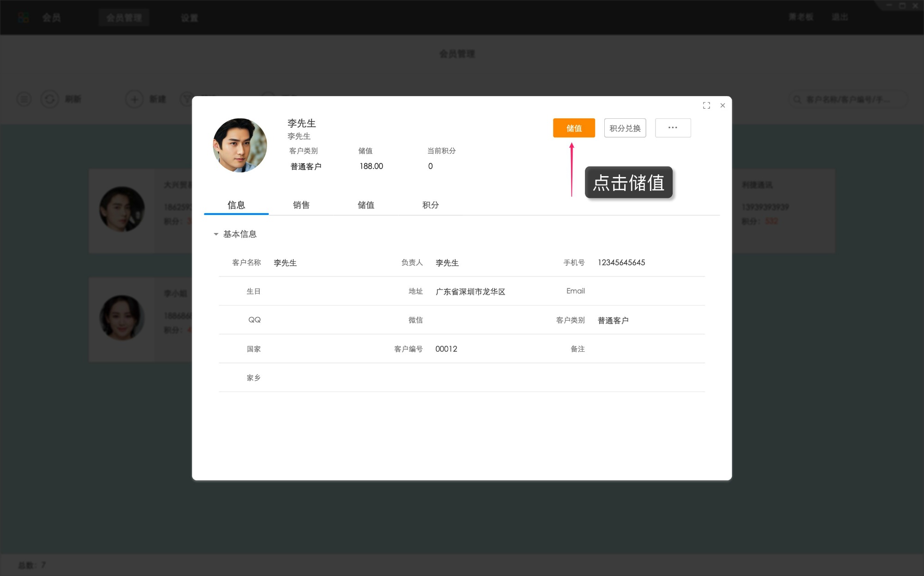Open the more options ellipsis button
The height and width of the screenshot is (576, 924).
(673, 128)
